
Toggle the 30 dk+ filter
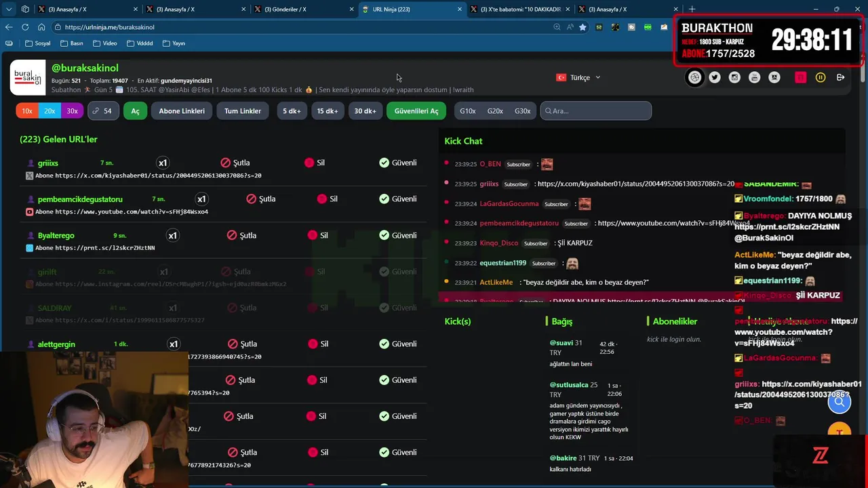click(365, 110)
